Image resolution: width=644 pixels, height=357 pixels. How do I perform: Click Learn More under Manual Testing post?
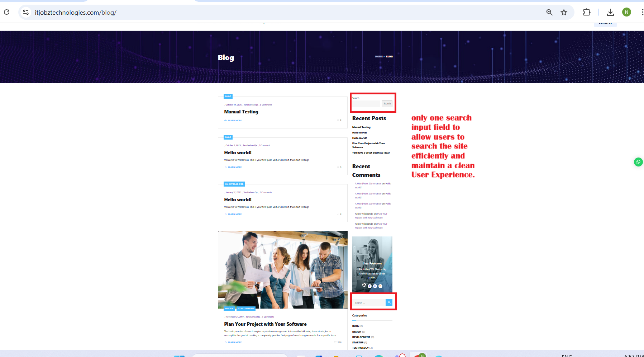point(235,121)
